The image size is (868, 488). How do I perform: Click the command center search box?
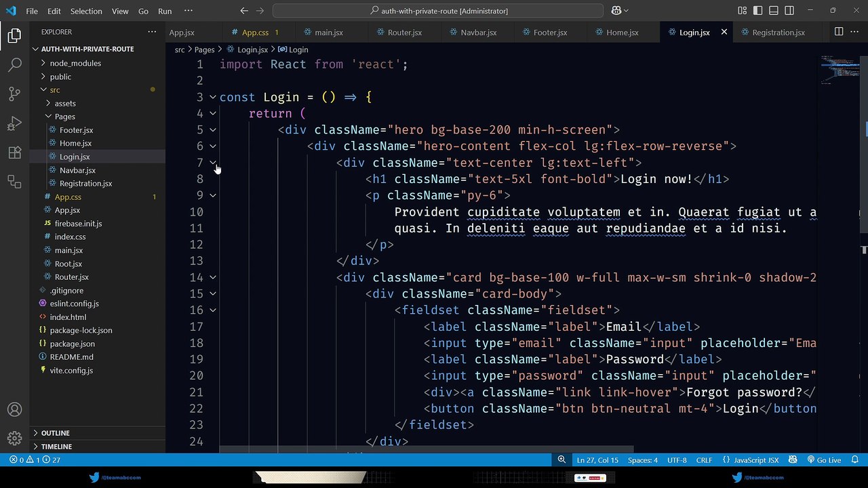438,11
